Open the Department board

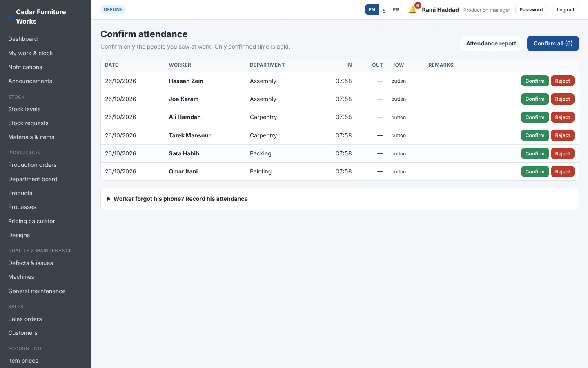pos(46,179)
